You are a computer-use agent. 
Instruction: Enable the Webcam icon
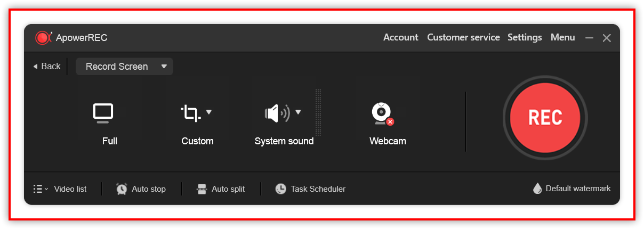pyautogui.click(x=382, y=113)
